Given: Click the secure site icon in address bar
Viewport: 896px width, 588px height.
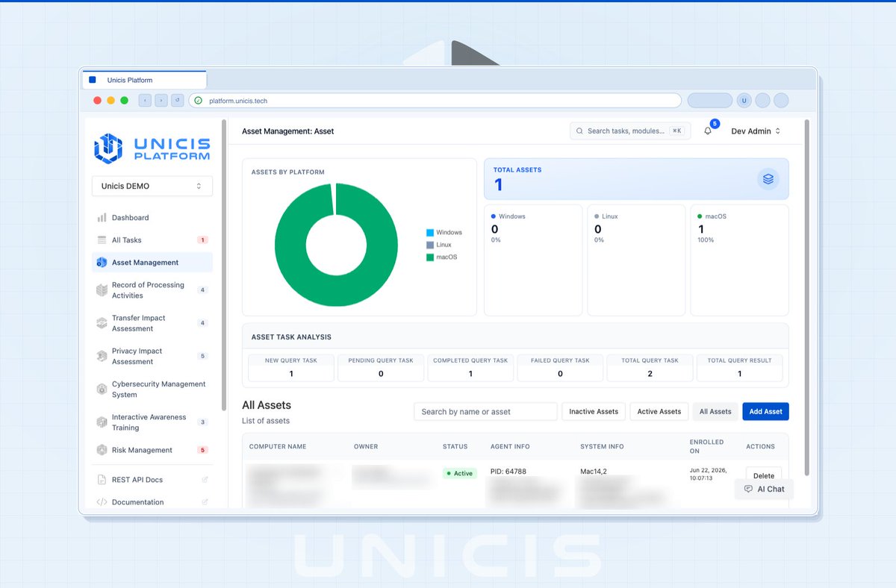Looking at the screenshot, I should tap(198, 101).
